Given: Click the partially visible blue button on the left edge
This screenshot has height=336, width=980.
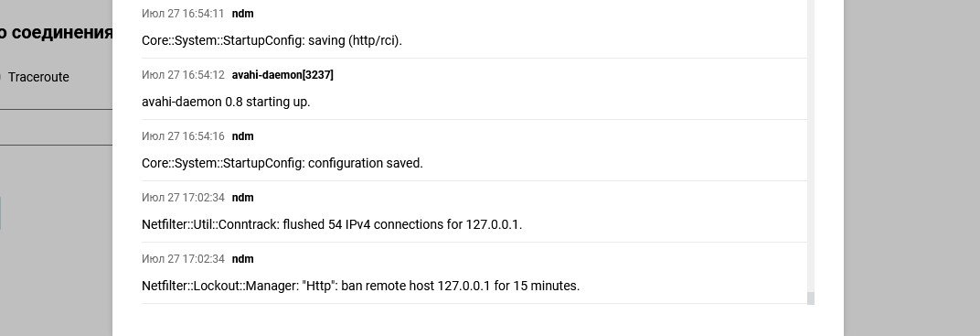Looking at the screenshot, I should (1, 212).
